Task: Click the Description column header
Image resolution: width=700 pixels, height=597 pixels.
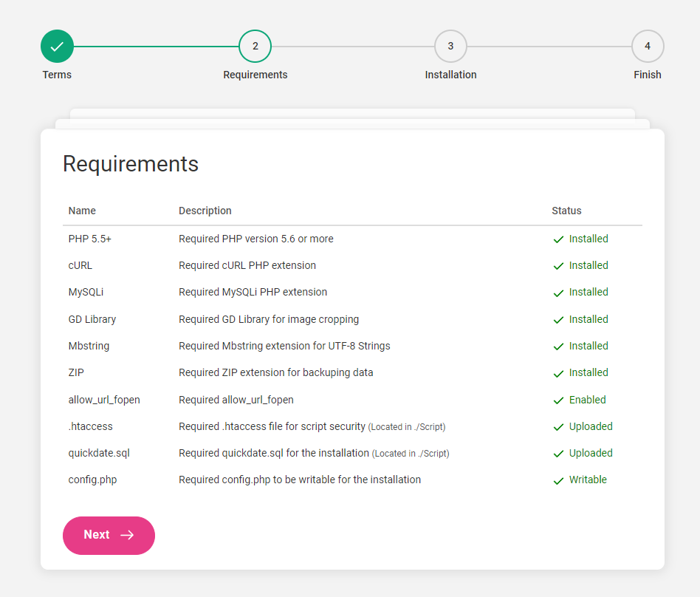Action: [205, 211]
